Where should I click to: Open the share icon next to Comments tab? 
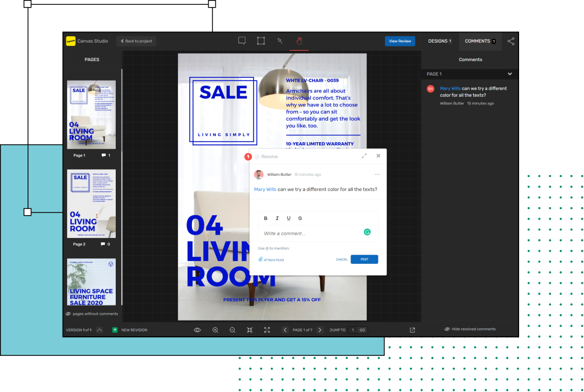click(510, 41)
